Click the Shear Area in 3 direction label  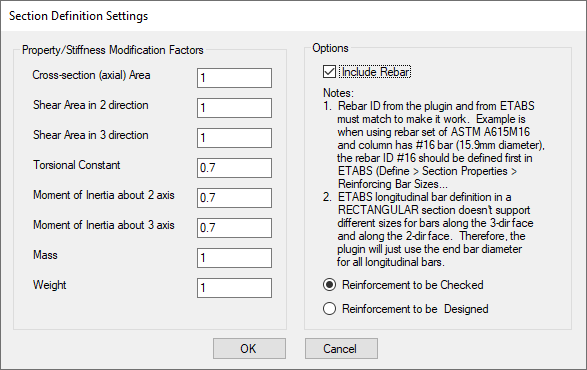[x=91, y=135]
